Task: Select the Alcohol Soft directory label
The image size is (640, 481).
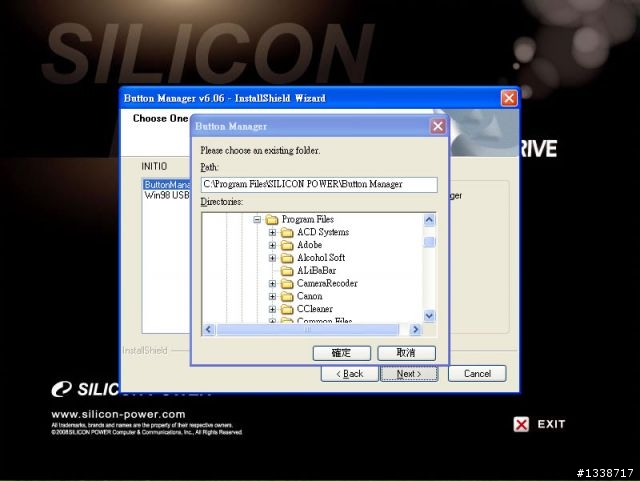Action: click(321, 258)
